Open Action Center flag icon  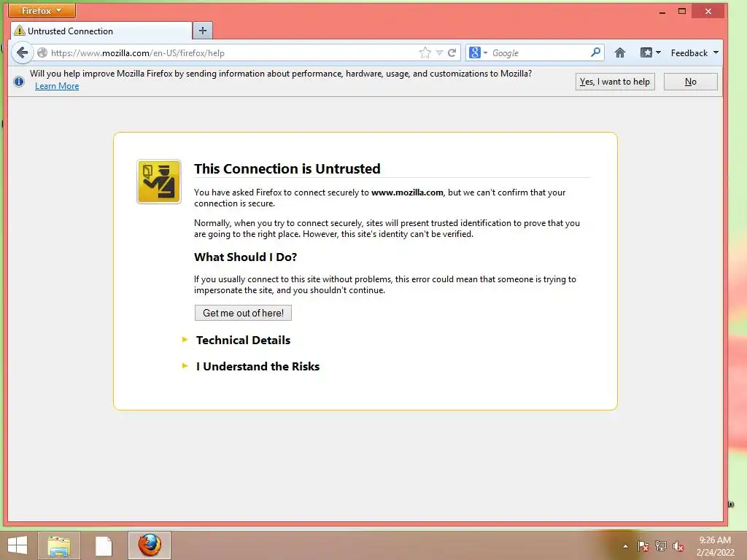click(x=643, y=546)
